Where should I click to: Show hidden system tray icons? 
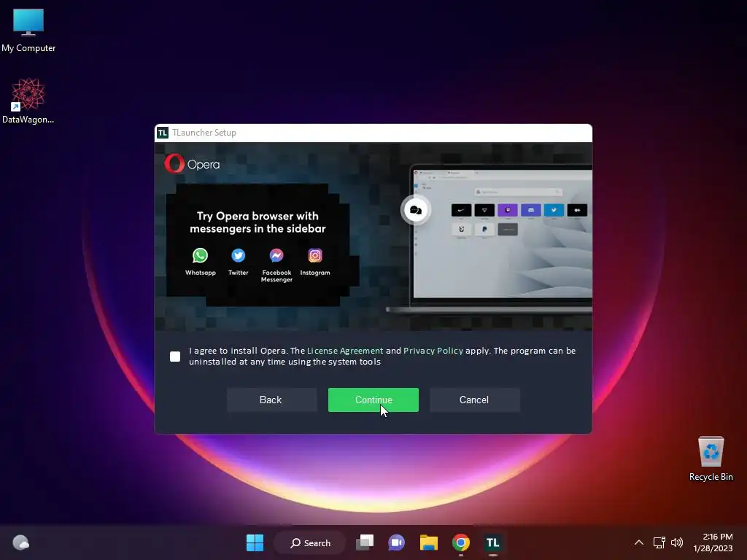[639, 542]
